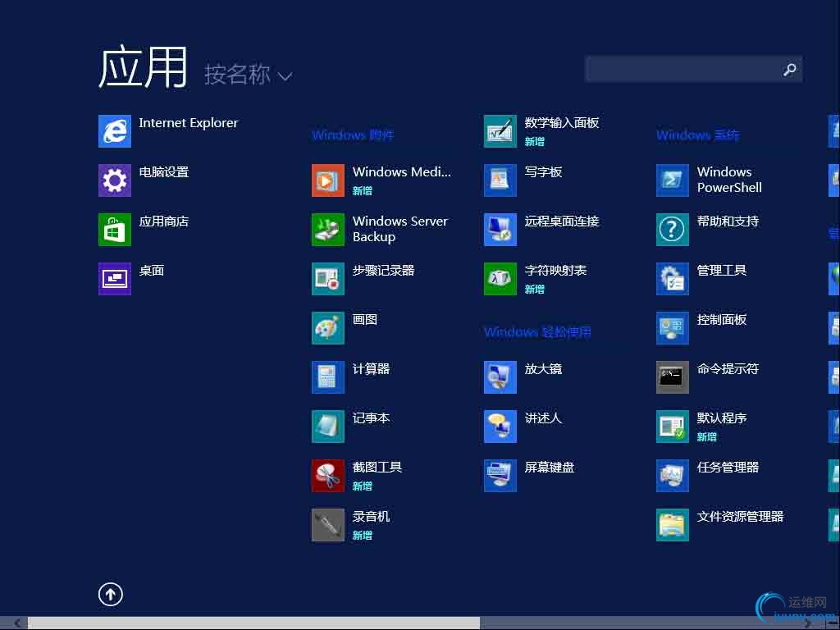Open the 默认程序 default programs icon

pos(673,427)
